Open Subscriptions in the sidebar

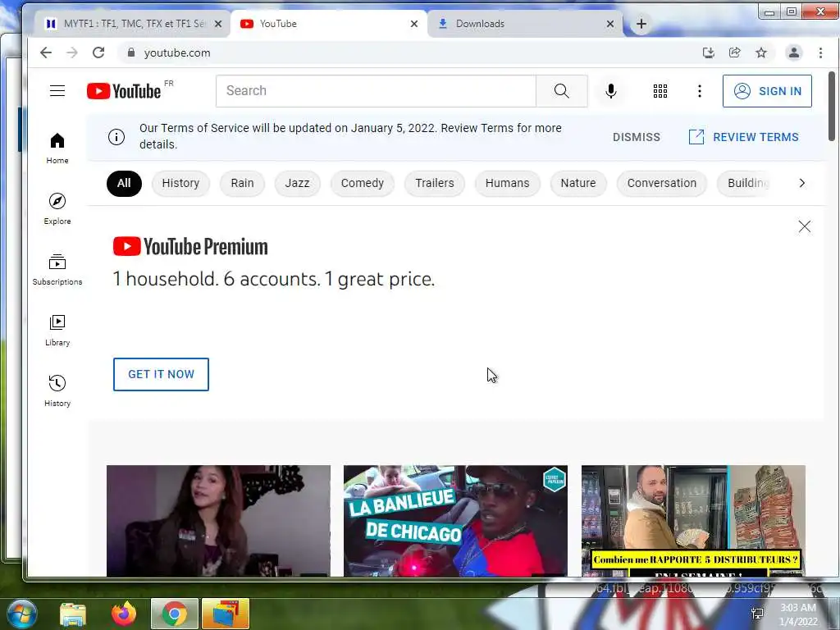(57, 269)
